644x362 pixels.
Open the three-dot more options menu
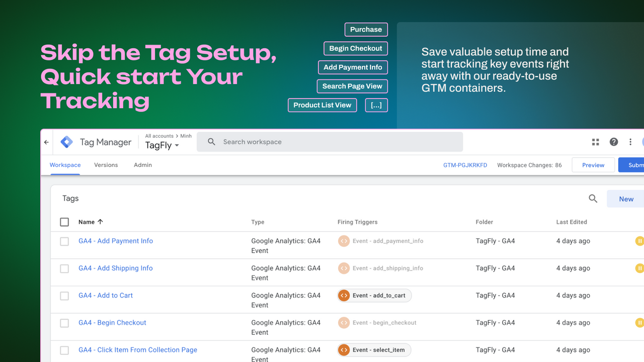(x=630, y=142)
